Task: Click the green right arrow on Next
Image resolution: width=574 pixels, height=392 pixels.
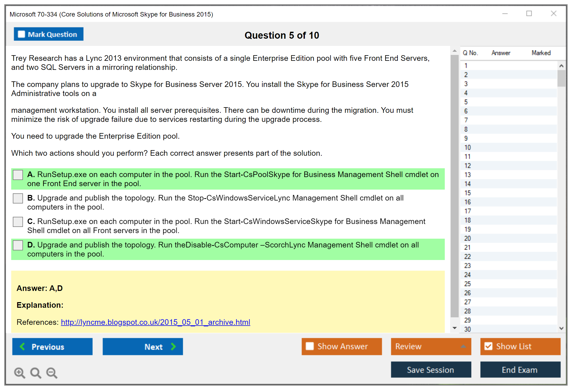Action: (x=174, y=346)
